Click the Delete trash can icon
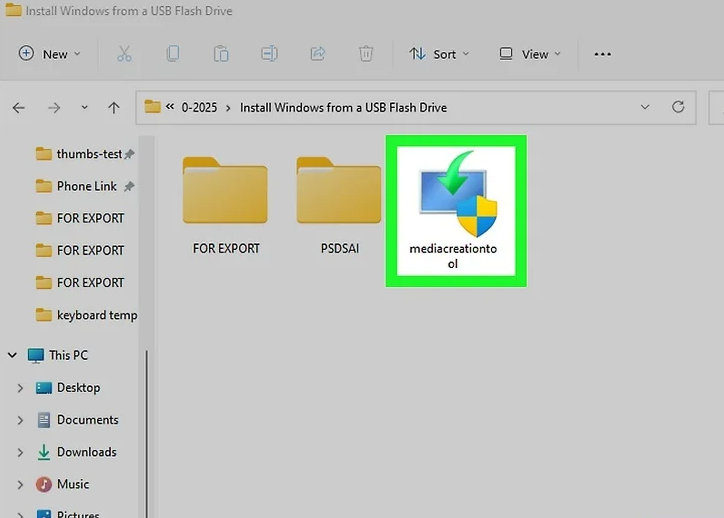The width and height of the screenshot is (724, 518). pos(366,54)
